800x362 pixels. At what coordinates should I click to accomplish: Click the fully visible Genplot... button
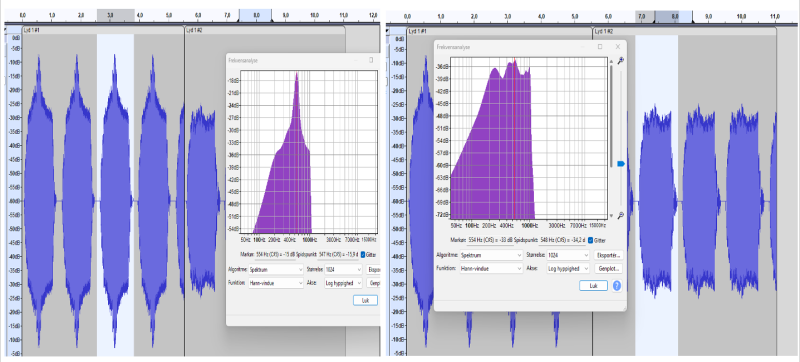coord(609,268)
